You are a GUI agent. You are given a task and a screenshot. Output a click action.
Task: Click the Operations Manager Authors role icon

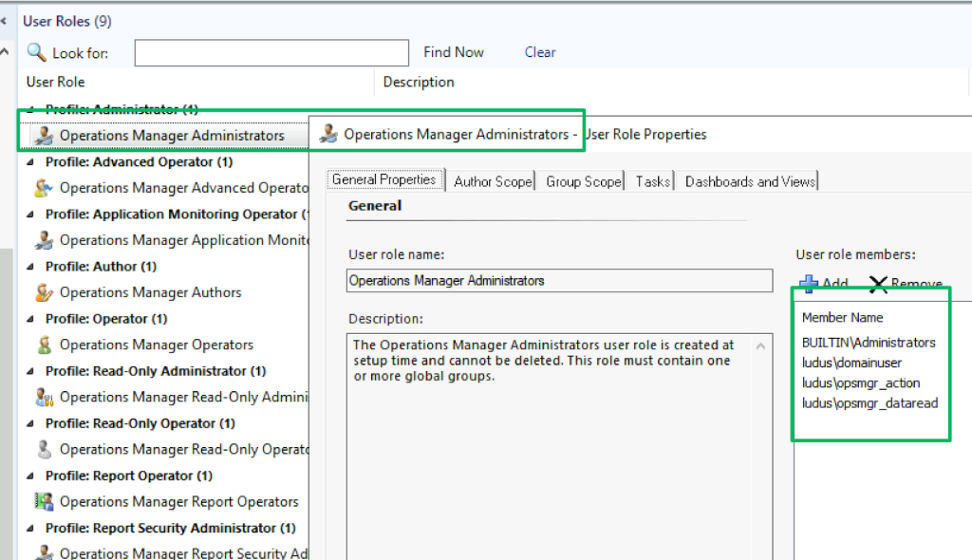[43, 292]
